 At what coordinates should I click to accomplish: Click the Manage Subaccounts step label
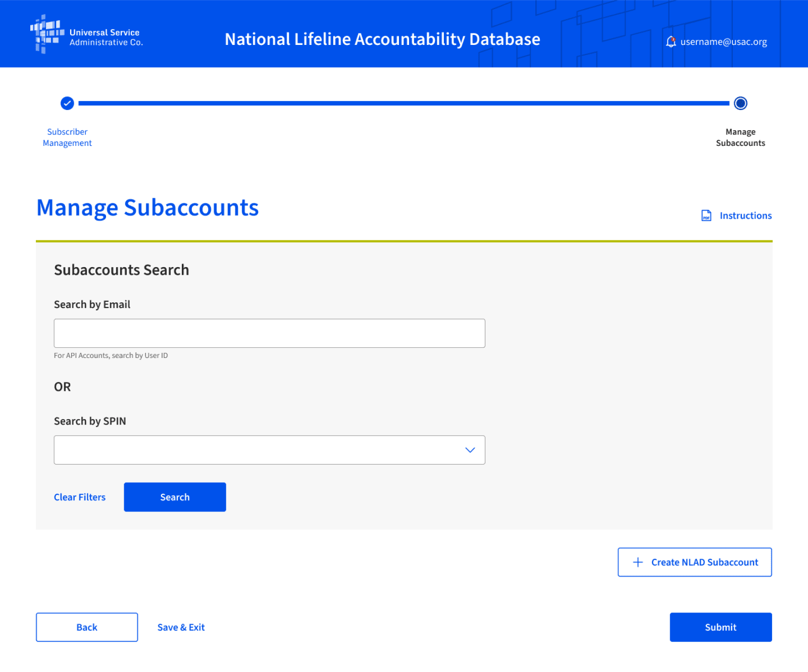740,137
